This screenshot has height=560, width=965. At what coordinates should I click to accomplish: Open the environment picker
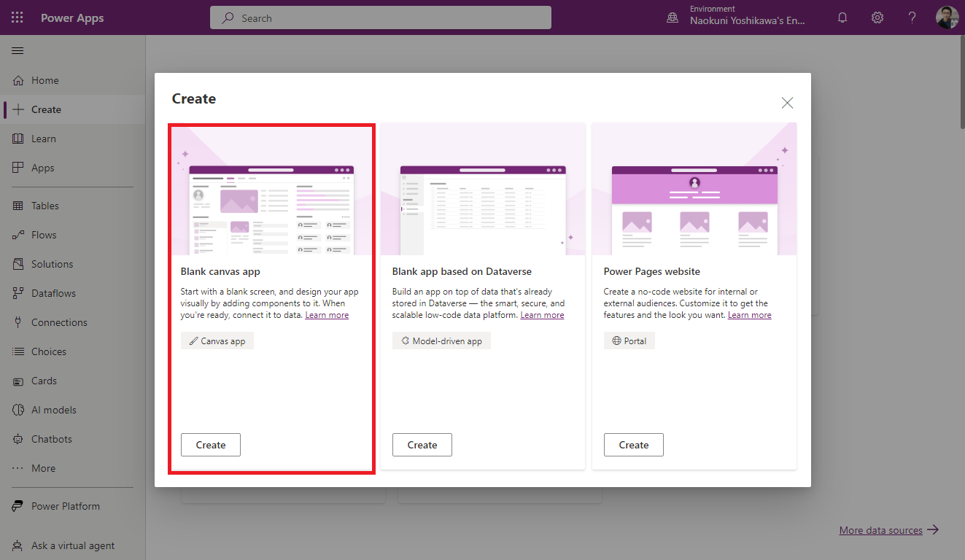pos(737,17)
